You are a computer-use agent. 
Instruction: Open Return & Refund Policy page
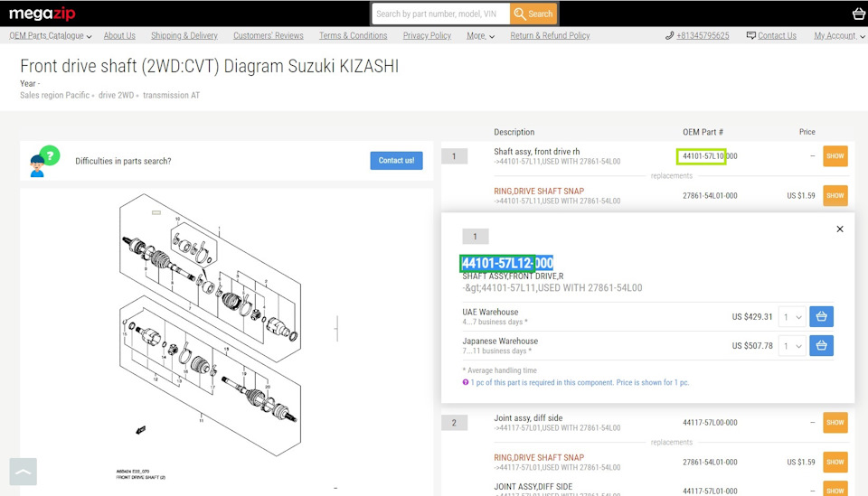550,35
